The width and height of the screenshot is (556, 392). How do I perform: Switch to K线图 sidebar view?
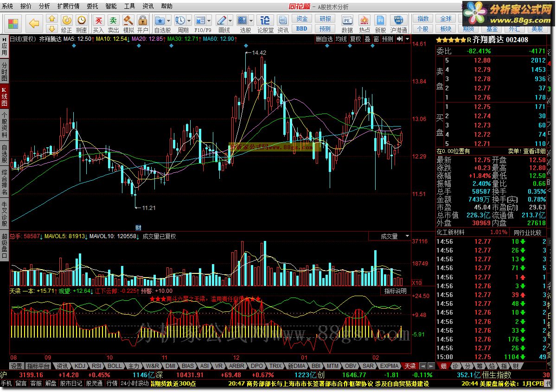4,96
